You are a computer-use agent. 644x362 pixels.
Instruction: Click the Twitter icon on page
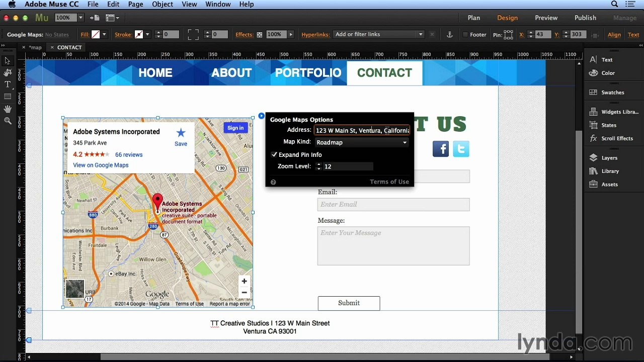click(461, 149)
